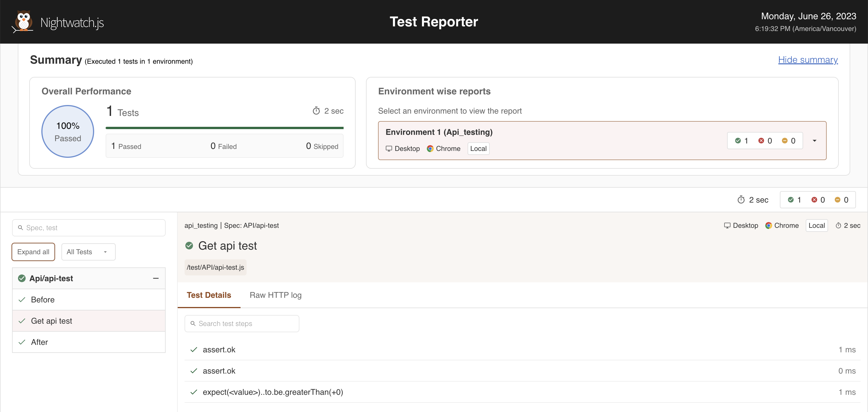Click the Hide summary link
868x412 pixels.
(x=808, y=60)
